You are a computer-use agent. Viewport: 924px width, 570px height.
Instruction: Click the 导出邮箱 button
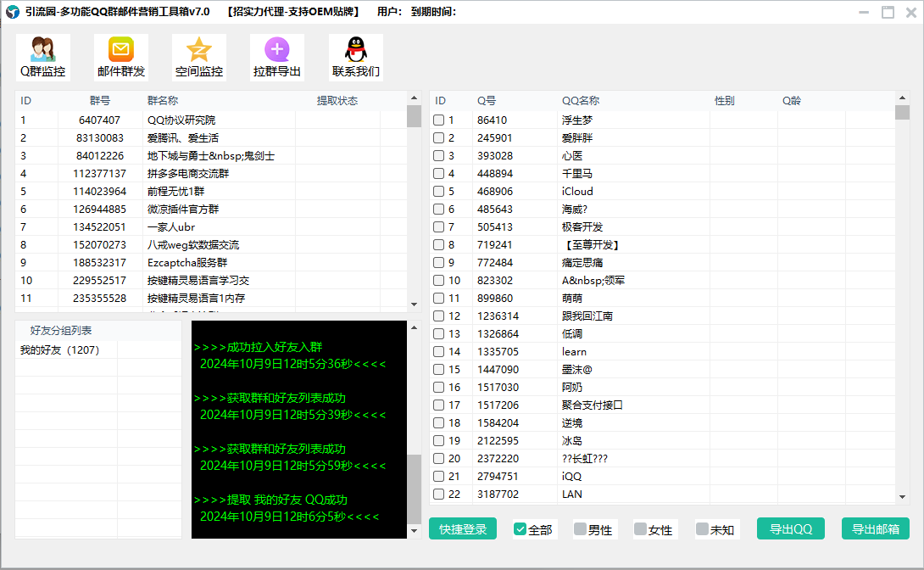(876, 528)
